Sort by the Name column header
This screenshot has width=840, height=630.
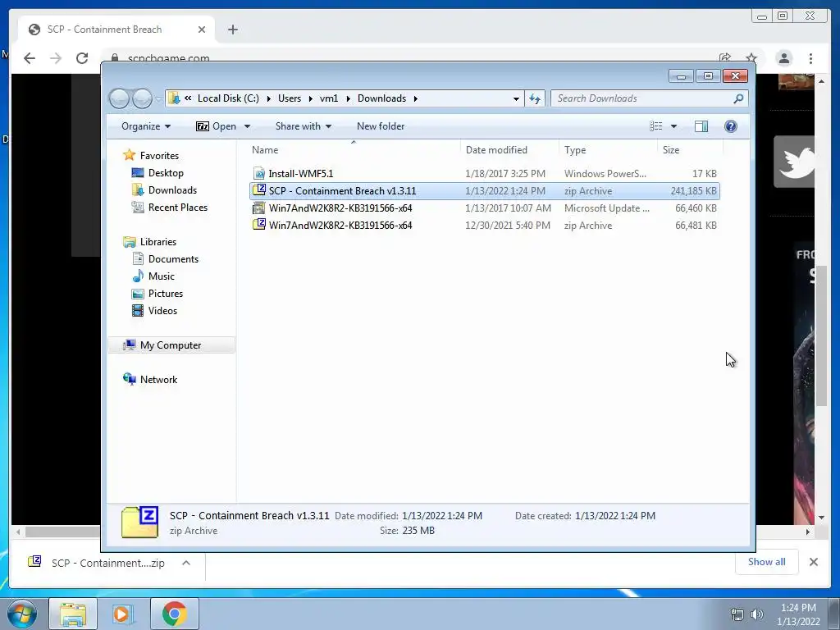[x=354, y=150]
